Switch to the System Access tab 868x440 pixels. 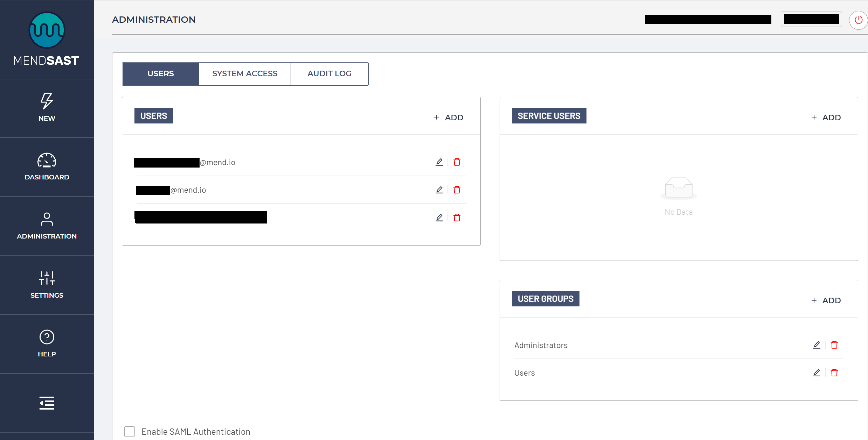coord(245,74)
